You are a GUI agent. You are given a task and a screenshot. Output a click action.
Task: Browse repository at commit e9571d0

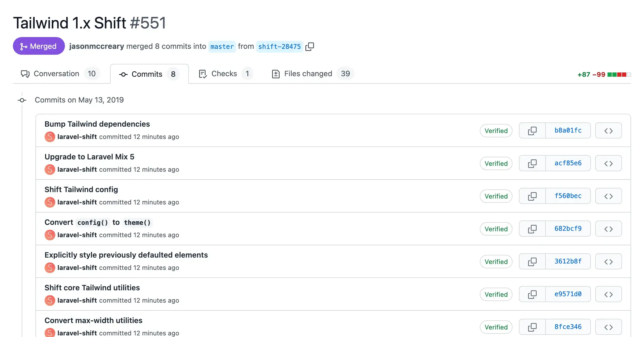(608, 294)
